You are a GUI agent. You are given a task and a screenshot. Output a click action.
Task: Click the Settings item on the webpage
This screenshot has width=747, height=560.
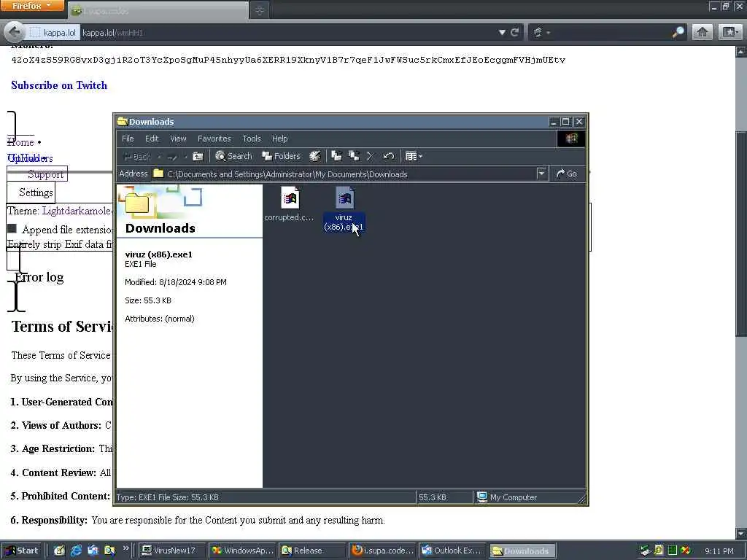[x=36, y=192]
